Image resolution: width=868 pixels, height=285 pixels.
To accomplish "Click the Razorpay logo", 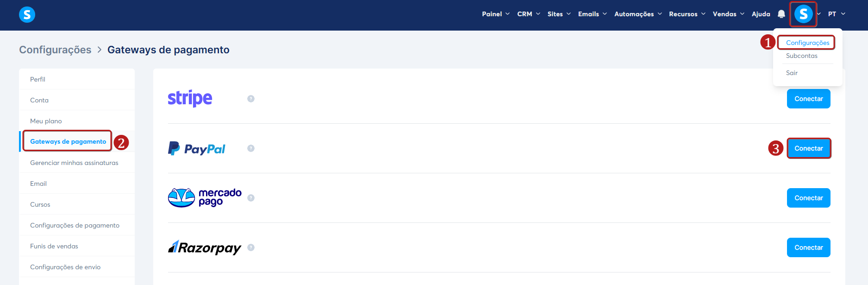I will click(x=204, y=247).
